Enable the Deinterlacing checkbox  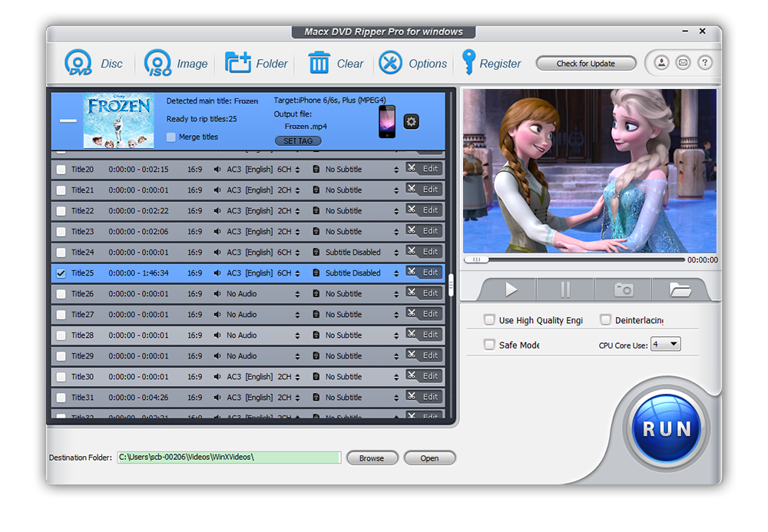[x=605, y=319]
